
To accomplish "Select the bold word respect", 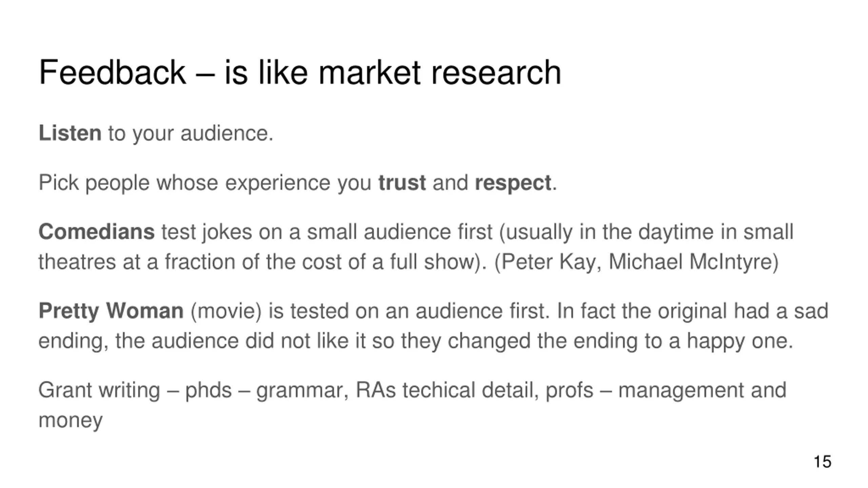I will coord(513,183).
